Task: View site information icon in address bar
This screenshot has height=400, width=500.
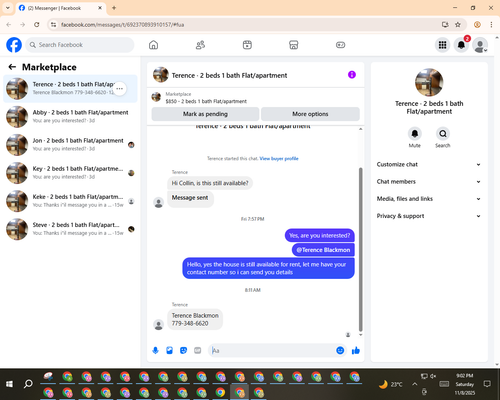Action: click(53, 25)
